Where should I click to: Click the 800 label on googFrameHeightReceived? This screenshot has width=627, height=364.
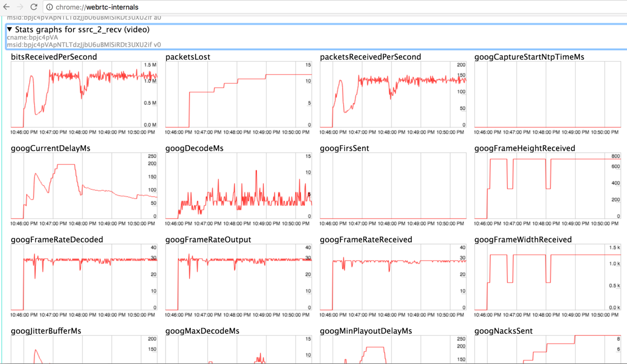click(x=615, y=156)
